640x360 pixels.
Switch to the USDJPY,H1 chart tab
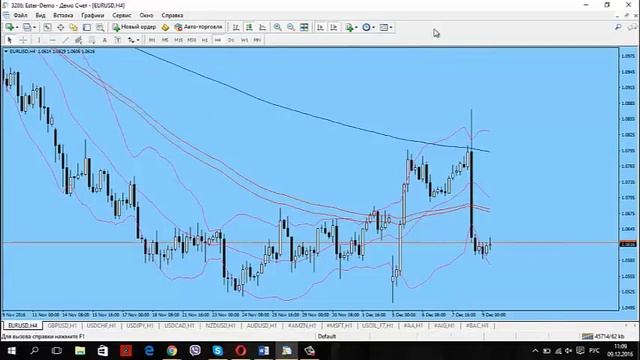coord(140,326)
